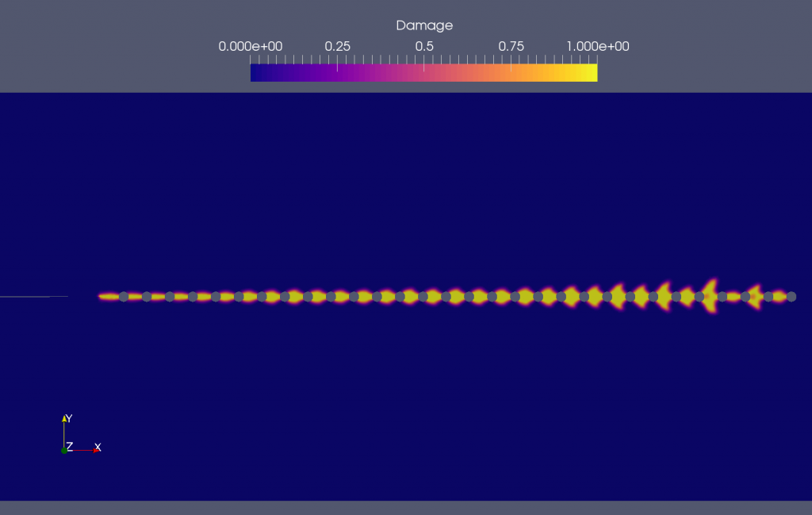
Task: Click the 'Damage' legend title
Action: pos(424,25)
